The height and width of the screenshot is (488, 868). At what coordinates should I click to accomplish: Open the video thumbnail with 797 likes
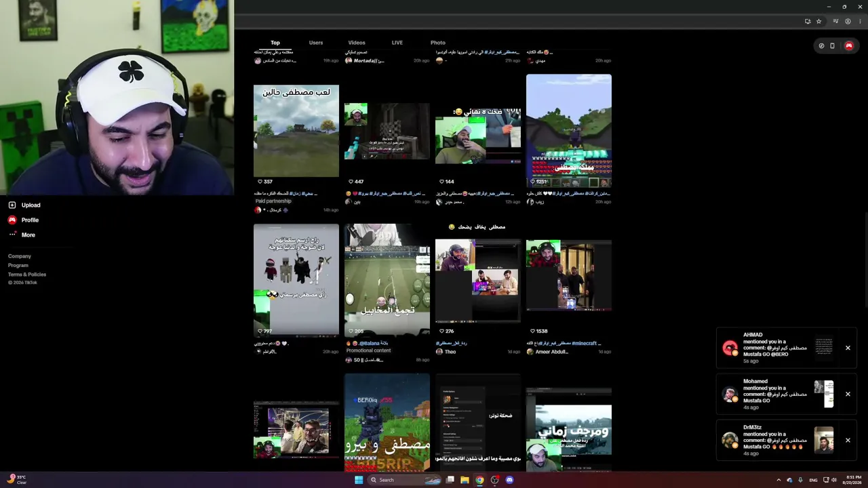point(296,280)
